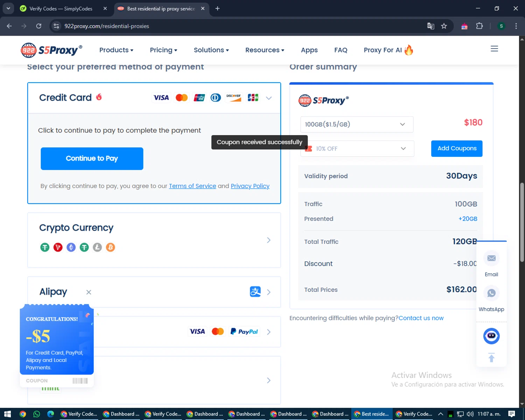This screenshot has width=525, height=420.
Task: Click the address bar URL
Action: tap(107, 26)
